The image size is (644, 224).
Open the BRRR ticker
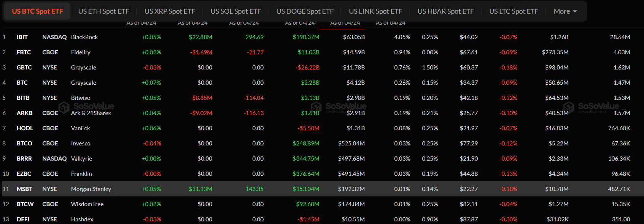[24, 159]
